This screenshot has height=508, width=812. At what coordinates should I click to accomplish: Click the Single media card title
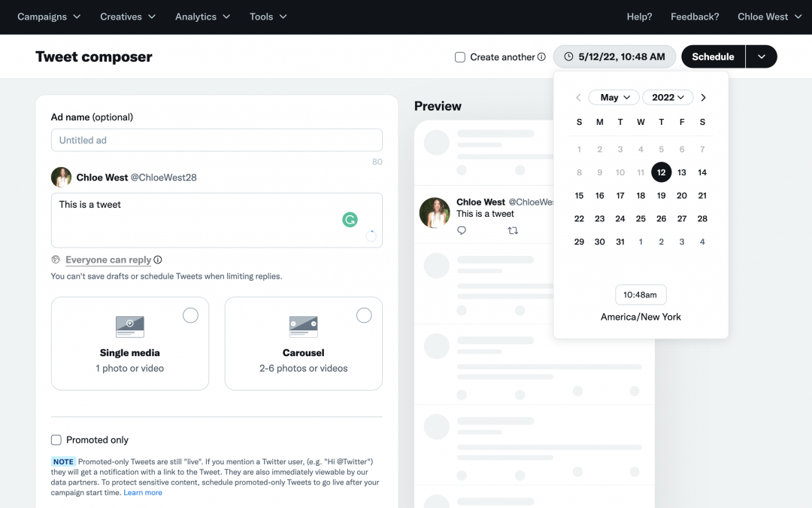click(130, 352)
